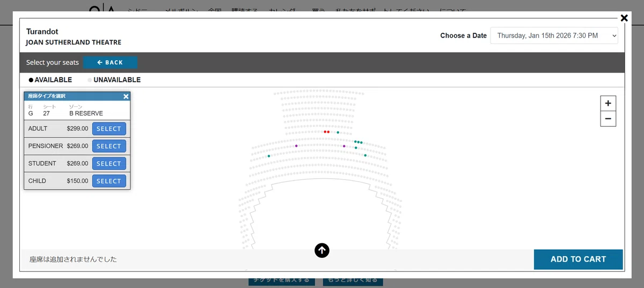
Task: Open the Choose a Date dropdown
Action: [554, 35]
